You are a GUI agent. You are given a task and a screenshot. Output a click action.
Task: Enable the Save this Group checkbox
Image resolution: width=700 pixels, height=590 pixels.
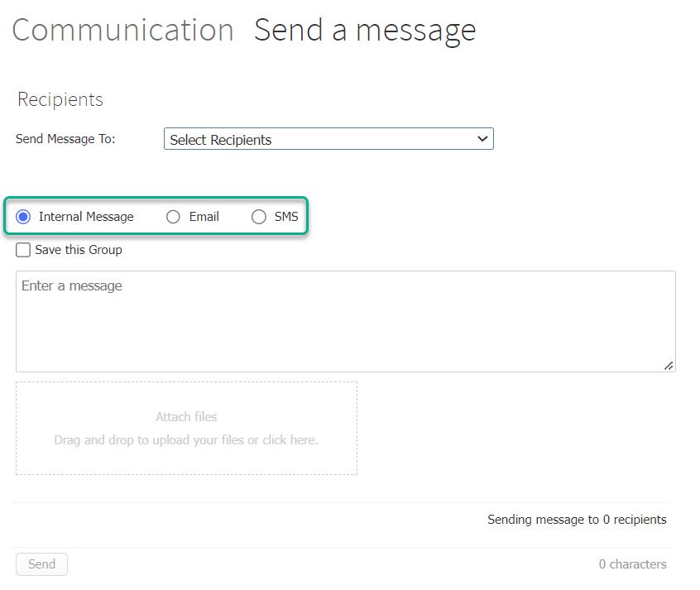(22, 249)
